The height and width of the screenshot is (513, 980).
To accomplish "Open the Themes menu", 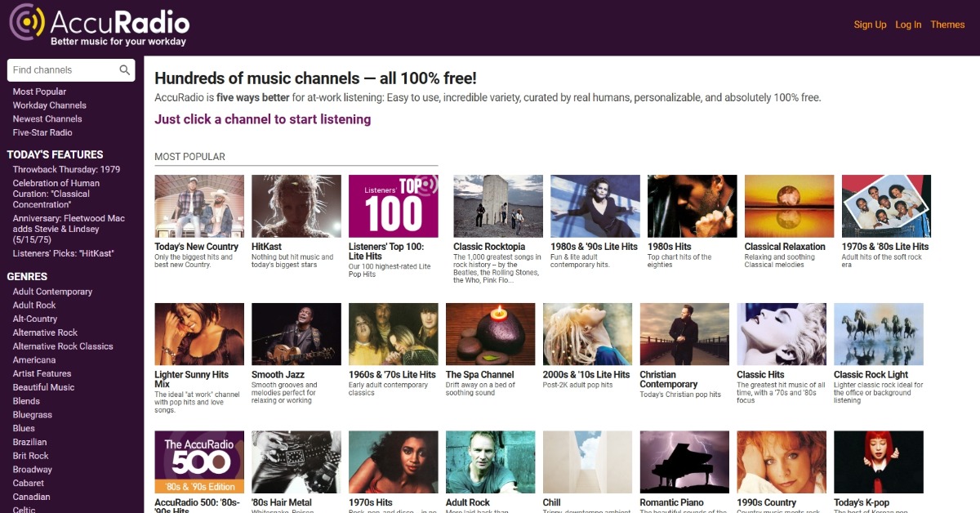I will coord(947,25).
